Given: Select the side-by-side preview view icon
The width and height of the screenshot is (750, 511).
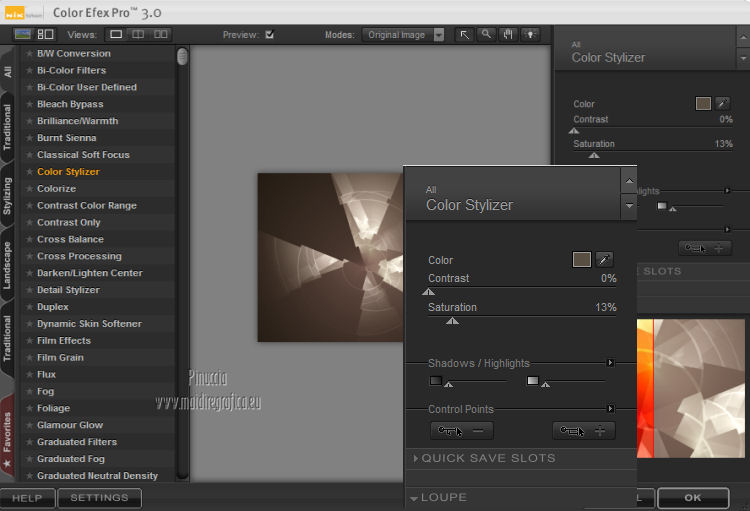Looking at the screenshot, I should [160, 34].
